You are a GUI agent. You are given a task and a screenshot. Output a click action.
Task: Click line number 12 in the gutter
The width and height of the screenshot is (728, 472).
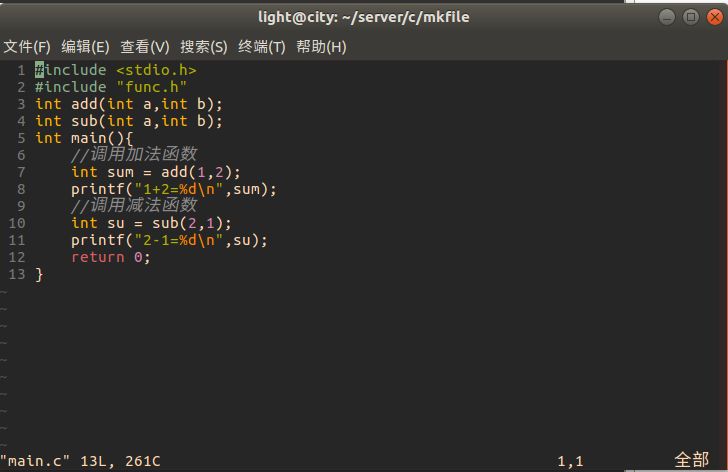[x=17, y=257]
